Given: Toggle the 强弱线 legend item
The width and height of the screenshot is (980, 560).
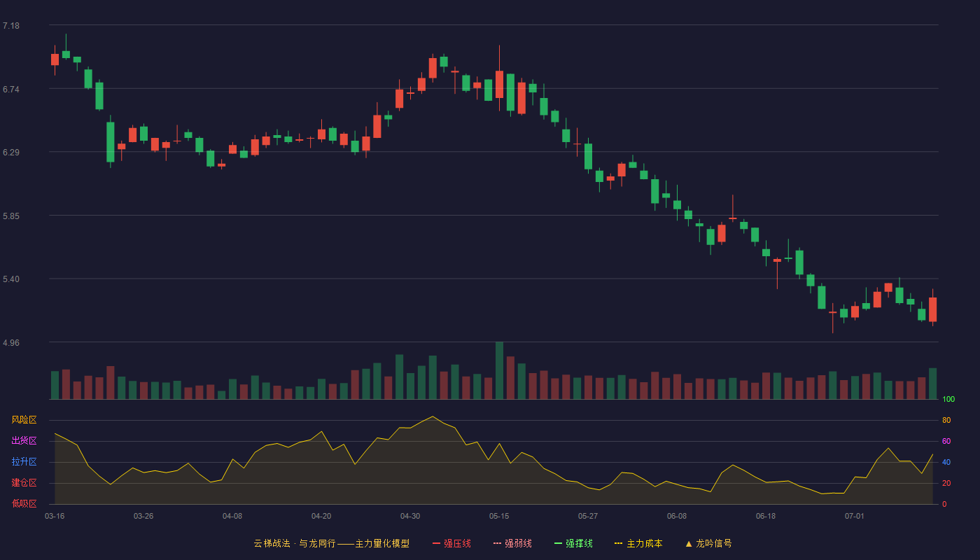Looking at the screenshot, I should point(512,543).
